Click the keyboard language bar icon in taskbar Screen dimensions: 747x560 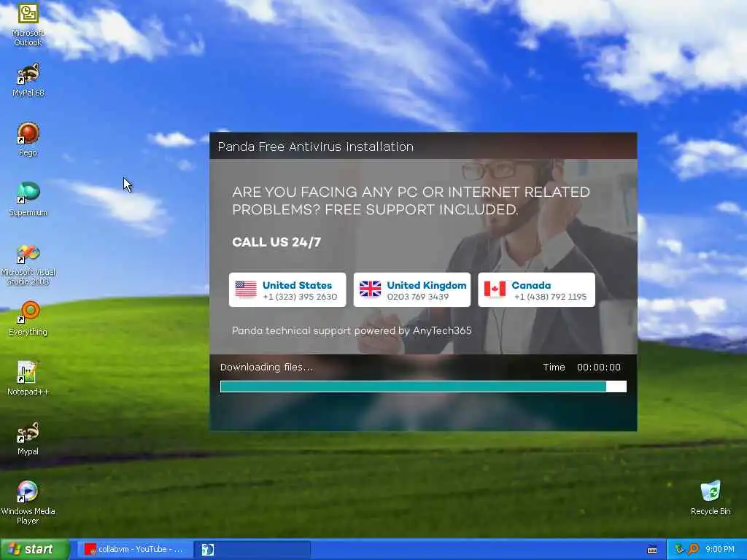652,550
